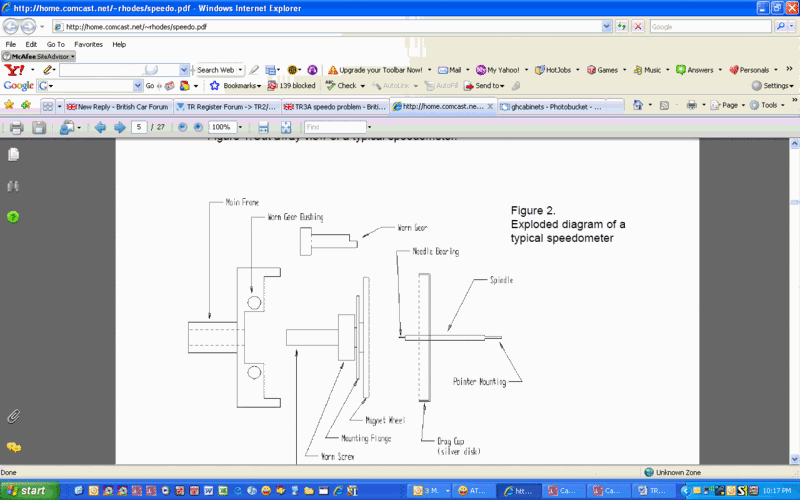
Task: Open the Pages panel in the sidebar
Action: click(x=13, y=155)
